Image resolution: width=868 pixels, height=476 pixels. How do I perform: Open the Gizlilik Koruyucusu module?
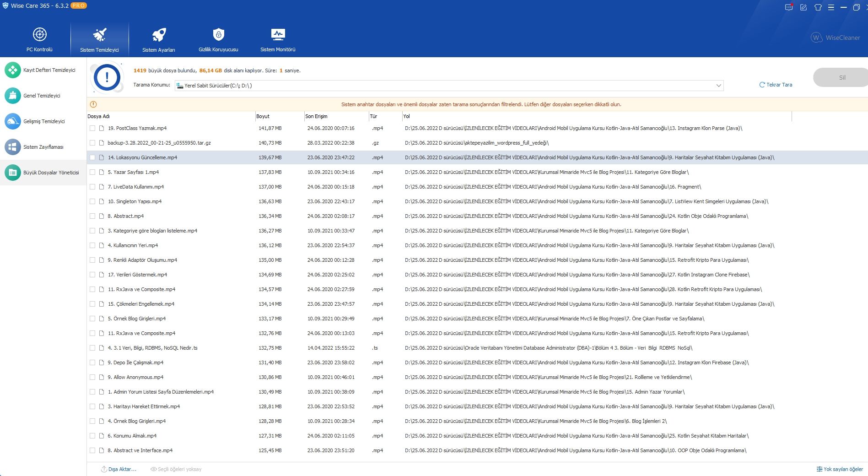(x=218, y=39)
